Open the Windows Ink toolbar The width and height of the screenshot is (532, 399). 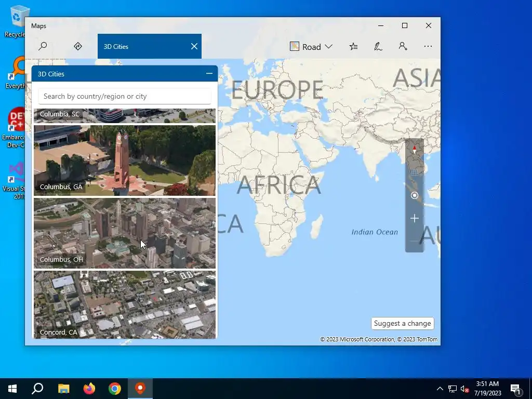pyautogui.click(x=378, y=46)
